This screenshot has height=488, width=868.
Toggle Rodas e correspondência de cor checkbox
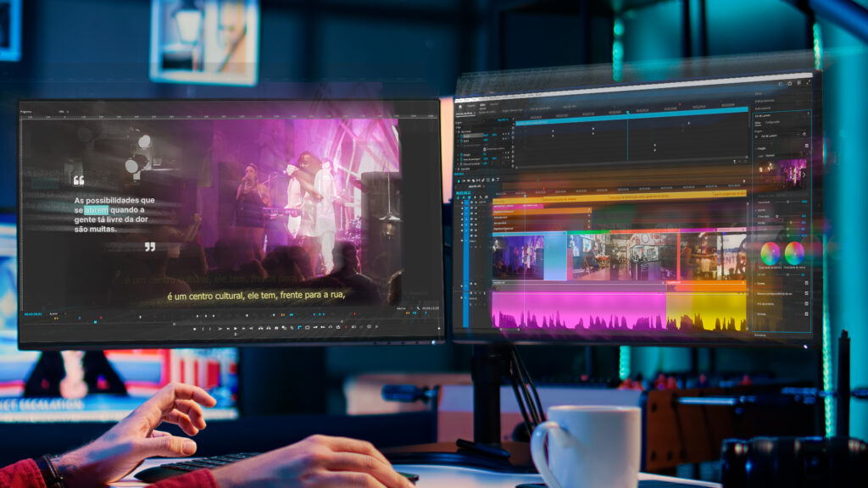point(807,293)
